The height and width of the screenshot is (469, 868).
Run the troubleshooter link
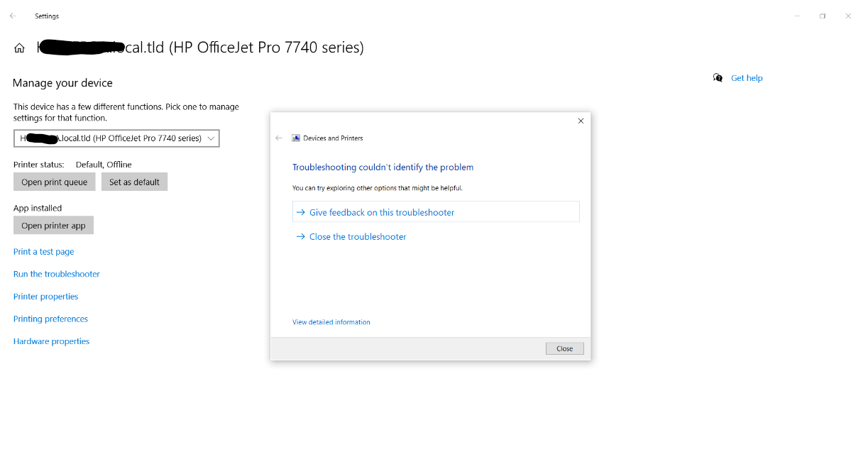pos(57,274)
